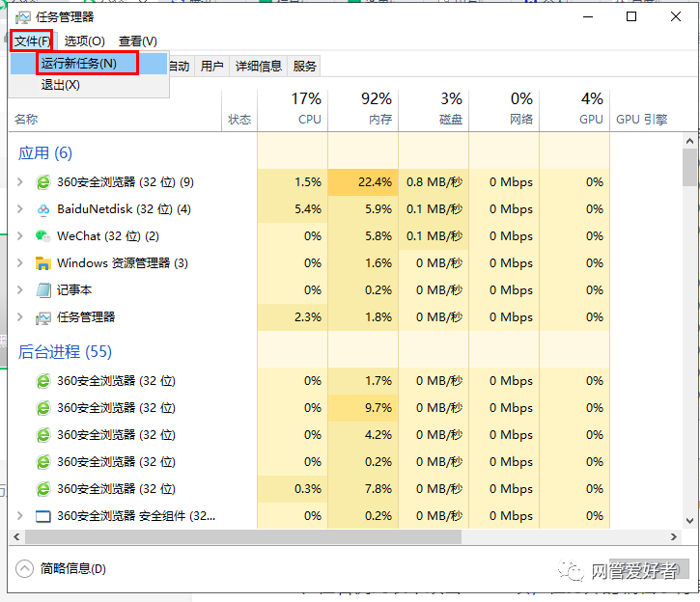
Task: Click the 记事本 notepad icon
Action: (x=43, y=290)
